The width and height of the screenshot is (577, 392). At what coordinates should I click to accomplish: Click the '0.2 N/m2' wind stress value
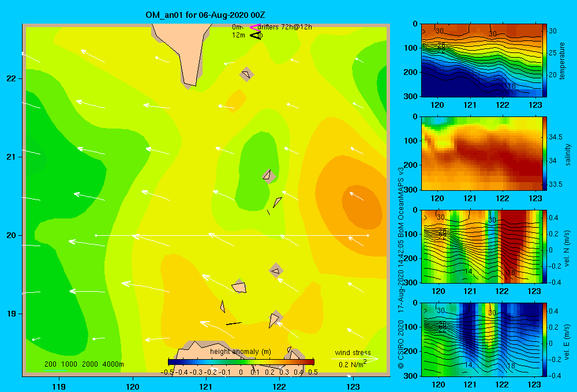(x=352, y=364)
